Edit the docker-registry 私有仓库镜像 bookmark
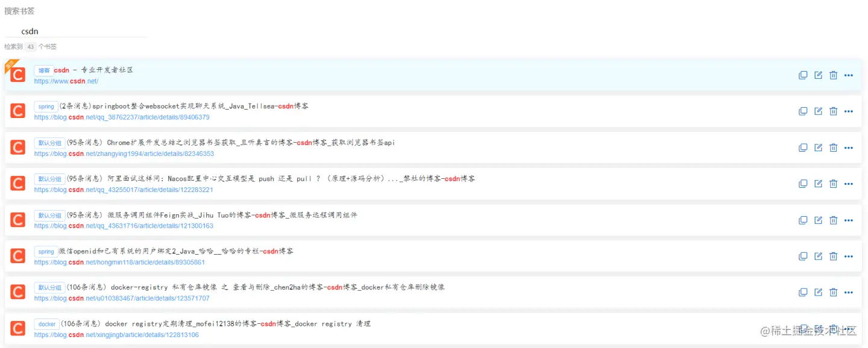The height and width of the screenshot is (348, 868). [x=818, y=293]
